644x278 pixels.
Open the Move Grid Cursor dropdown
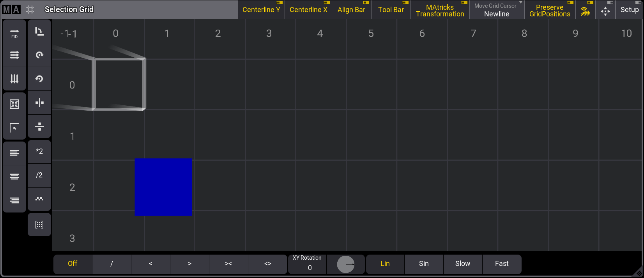[x=497, y=10]
